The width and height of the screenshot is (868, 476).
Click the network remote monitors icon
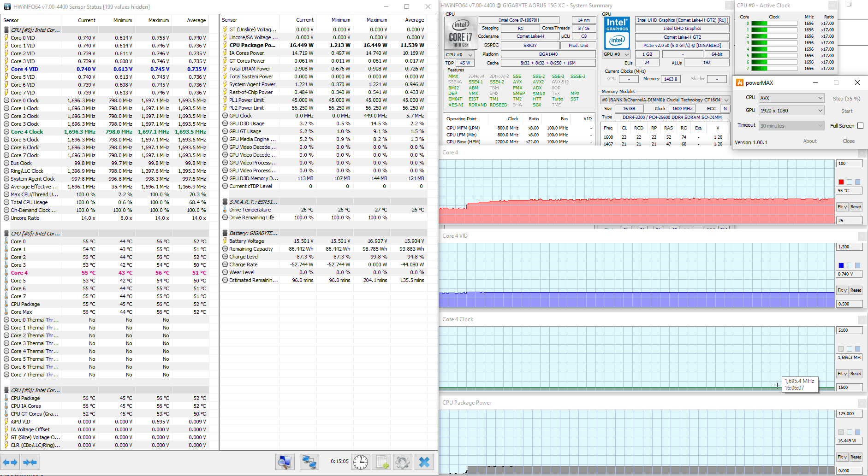click(309, 462)
